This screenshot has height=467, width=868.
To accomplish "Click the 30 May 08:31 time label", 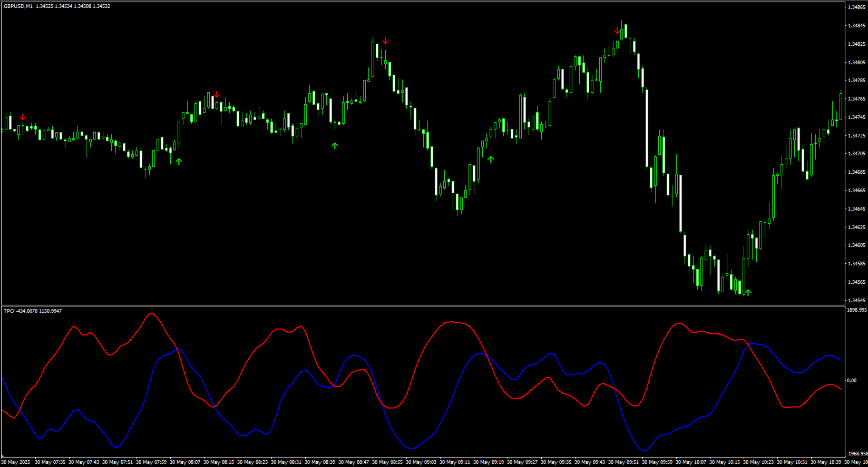I will tap(286, 462).
